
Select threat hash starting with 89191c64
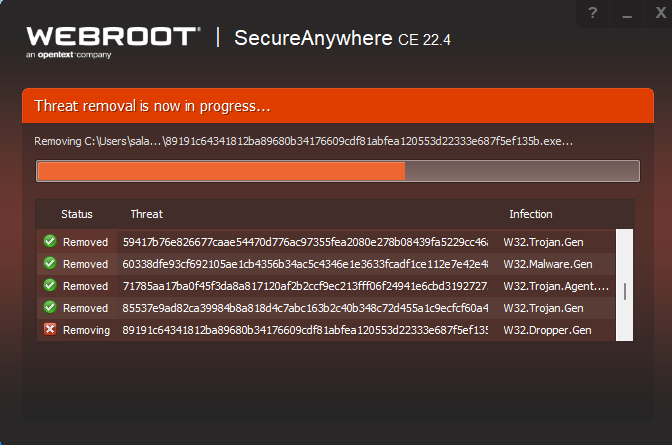[305, 330]
